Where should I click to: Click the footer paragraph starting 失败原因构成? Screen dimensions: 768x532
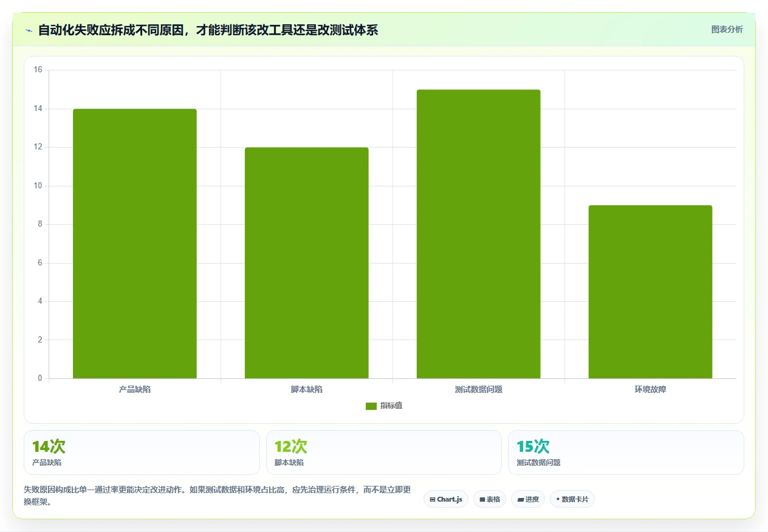[x=218, y=496]
